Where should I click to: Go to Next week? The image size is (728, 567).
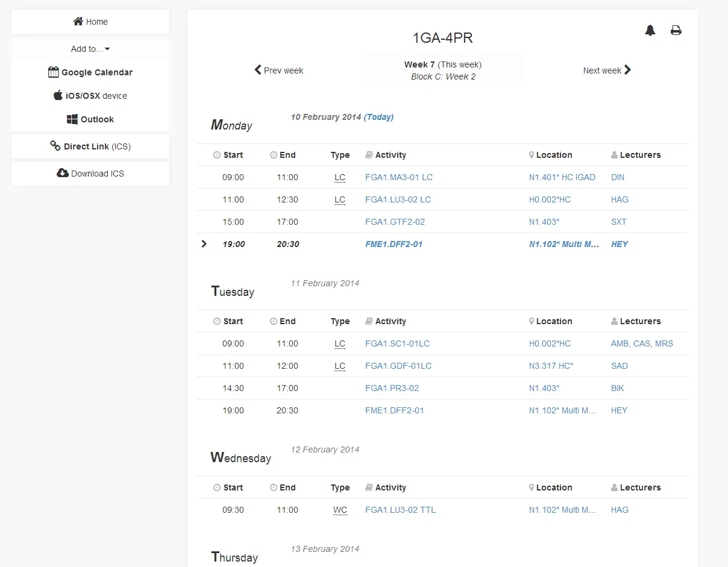(x=607, y=70)
